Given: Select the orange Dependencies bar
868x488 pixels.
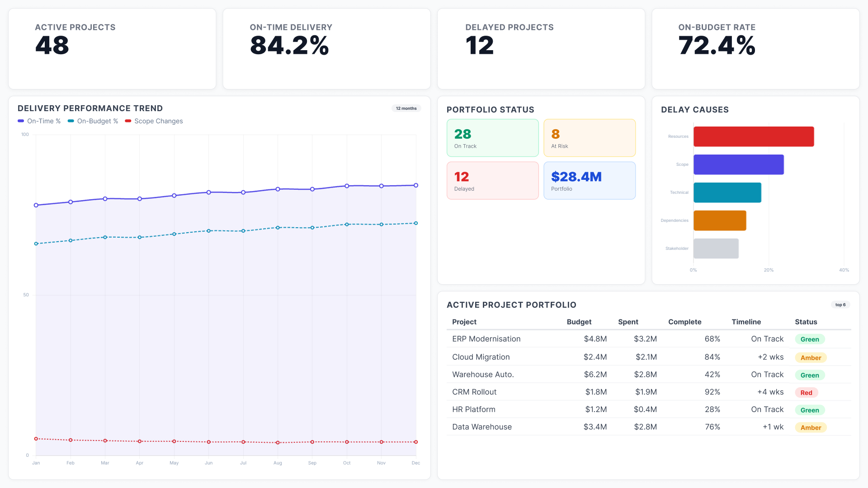Looking at the screenshot, I should tap(720, 221).
